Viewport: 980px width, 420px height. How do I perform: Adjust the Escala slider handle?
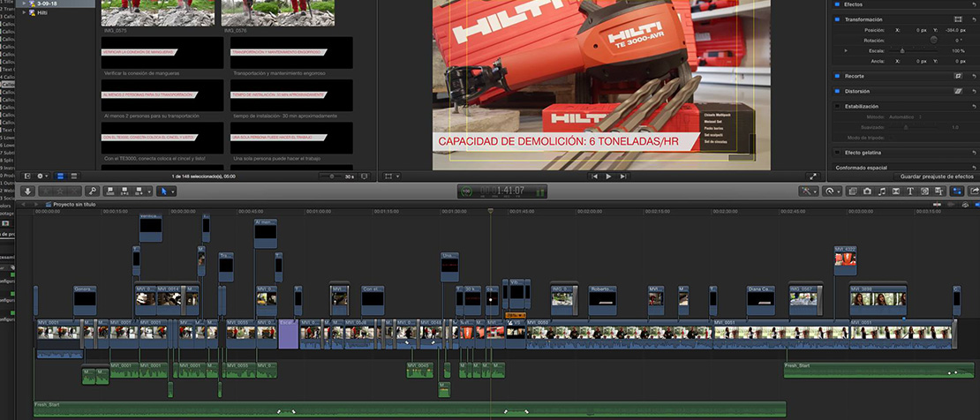[902, 50]
